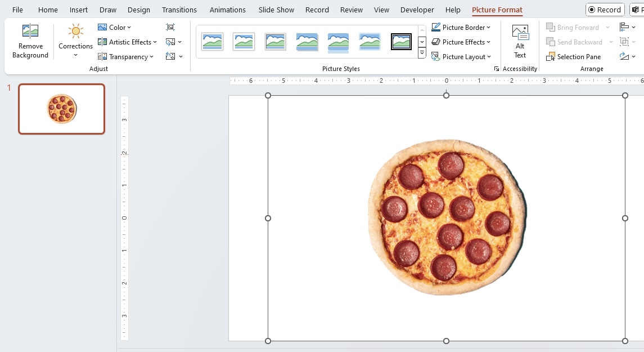
Task: Switch to the Slide Show tab
Action: coord(276,10)
